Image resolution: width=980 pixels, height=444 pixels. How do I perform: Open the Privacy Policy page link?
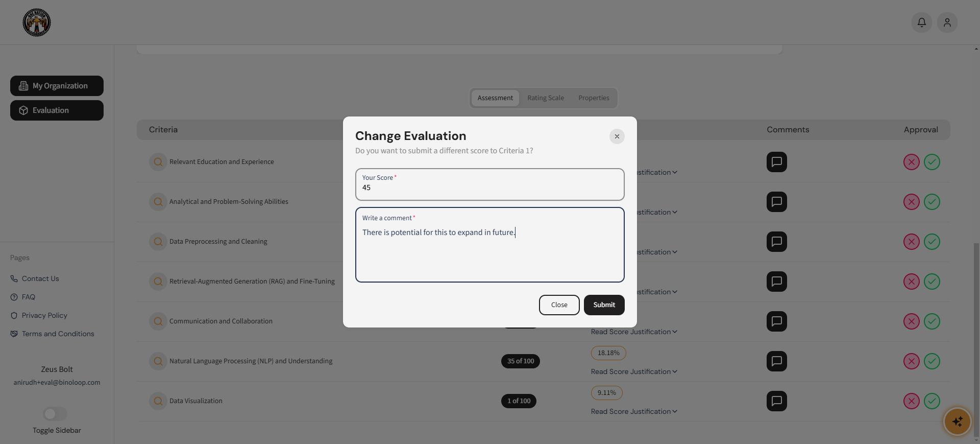[44, 315]
